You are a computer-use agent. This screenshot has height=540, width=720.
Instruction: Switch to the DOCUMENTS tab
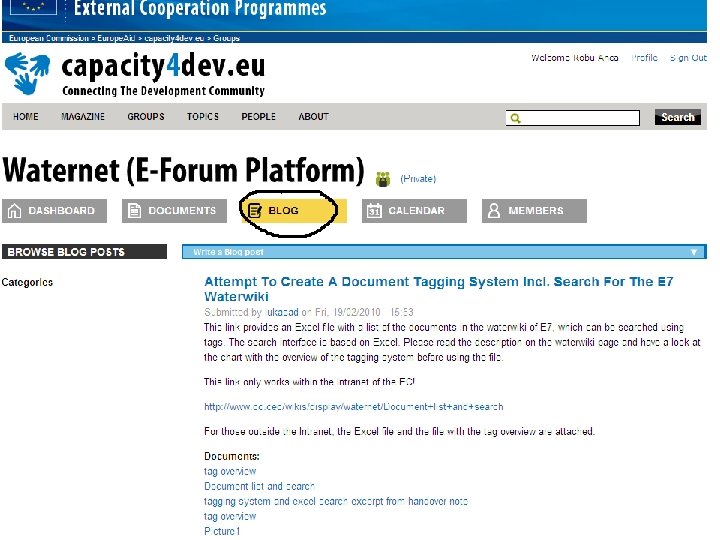(x=174, y=211)
